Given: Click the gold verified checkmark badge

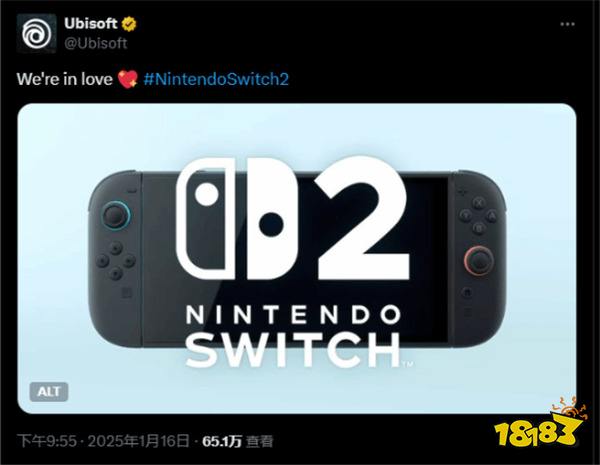Looking at the screenshot, I should 129,24.
